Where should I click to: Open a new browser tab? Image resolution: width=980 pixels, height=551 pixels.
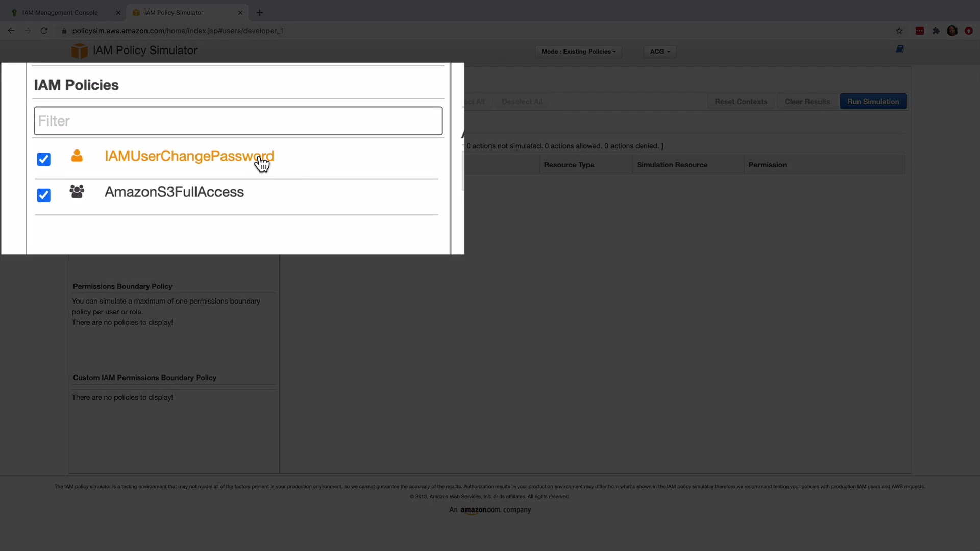pyautogui.click(x=260, y=13)
